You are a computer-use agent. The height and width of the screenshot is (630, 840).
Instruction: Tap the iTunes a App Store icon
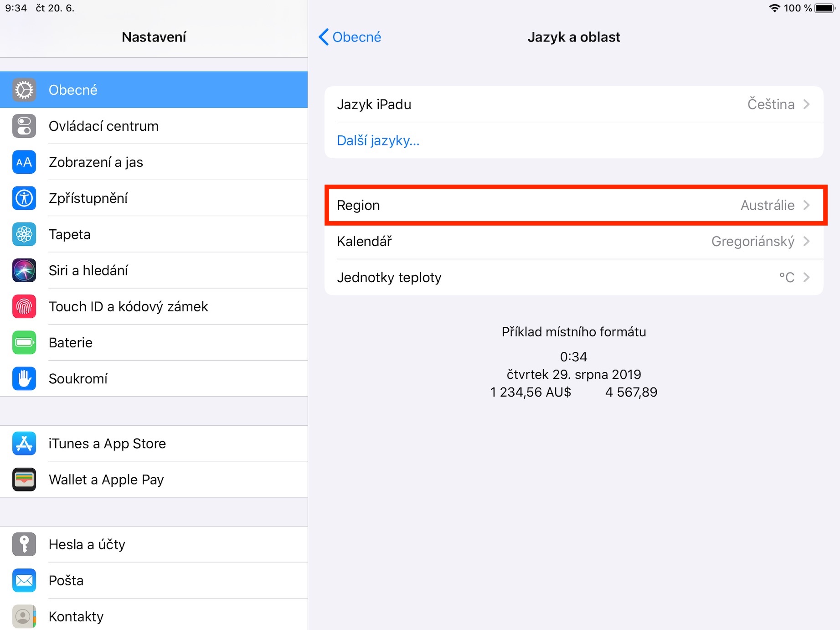click(24, 444)
